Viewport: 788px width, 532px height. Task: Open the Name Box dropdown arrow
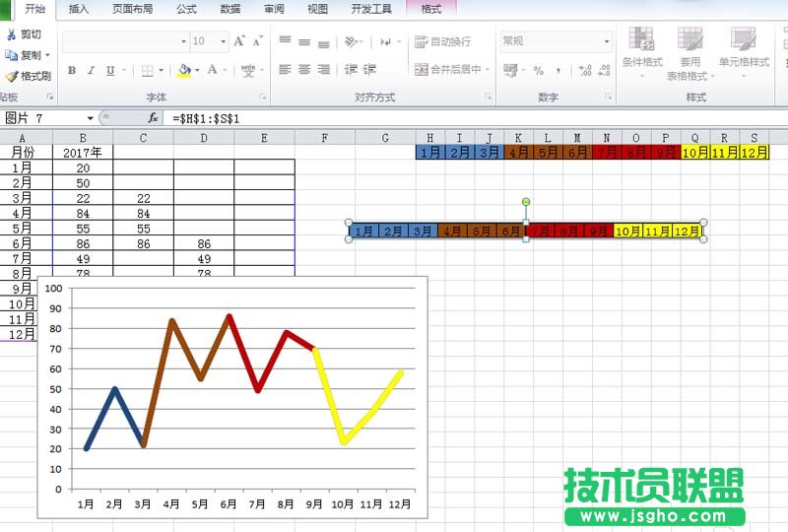[x=91, y=118]
